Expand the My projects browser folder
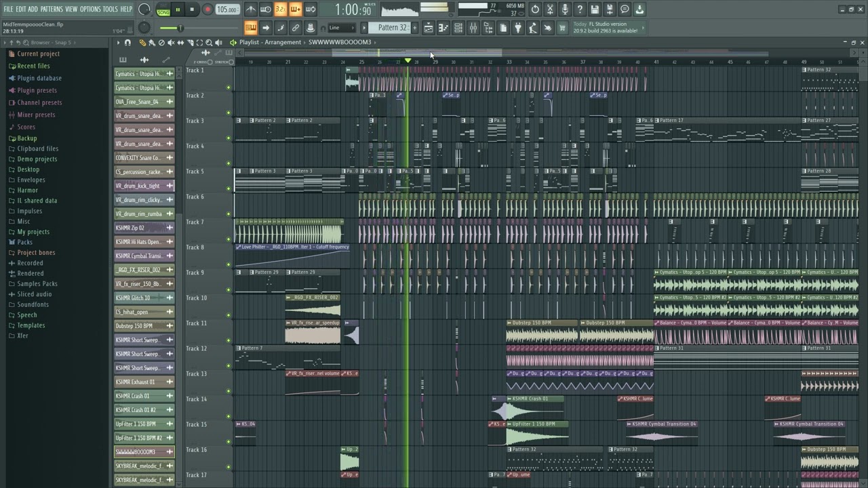868x488 pixels. pos(33,232)
